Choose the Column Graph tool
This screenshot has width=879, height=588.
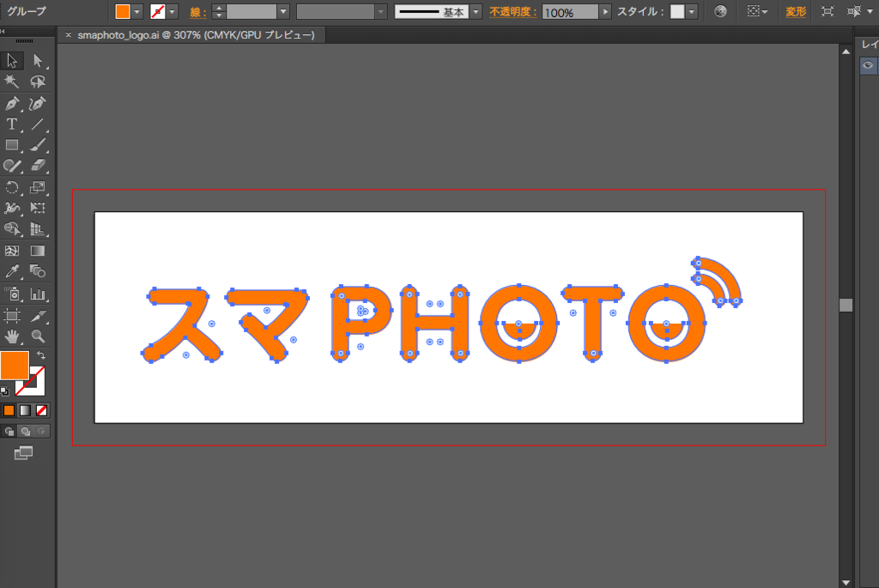pos(38,294)
